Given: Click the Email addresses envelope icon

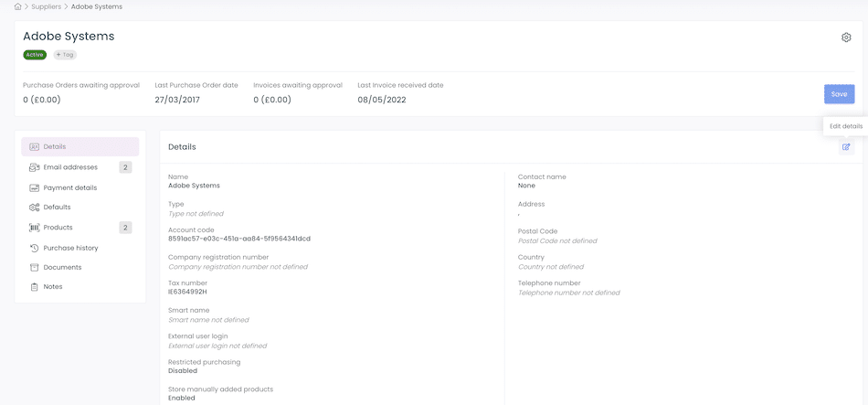Looking at the screenshot, I should tap(35, 167).
